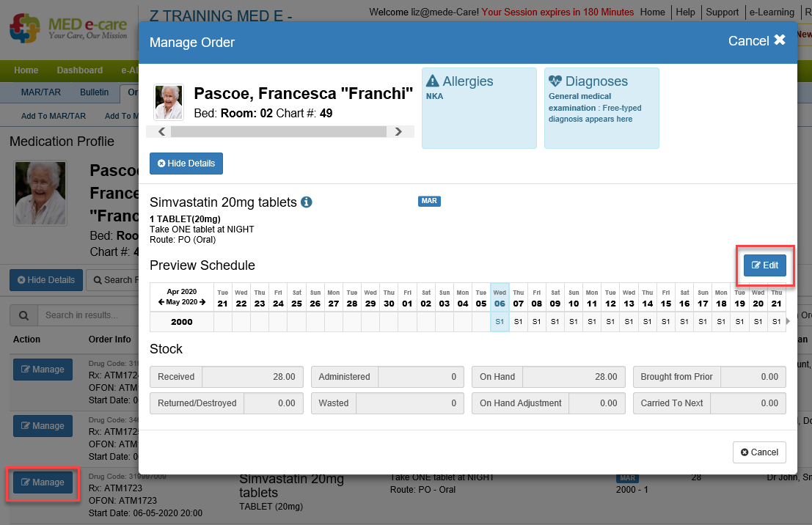
Task: Edit the order's preview schedule
Action: click(764, 265)
